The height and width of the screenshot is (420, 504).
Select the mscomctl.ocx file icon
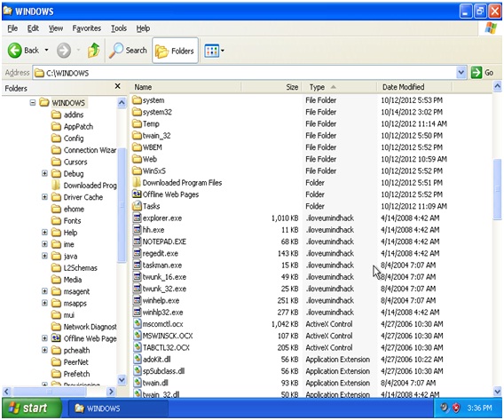point(138,324)
